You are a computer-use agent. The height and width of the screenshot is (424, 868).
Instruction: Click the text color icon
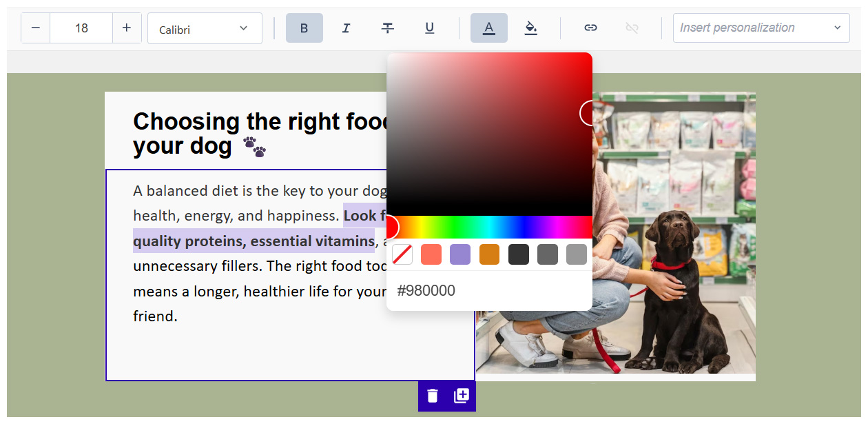[x=488, y=28]
